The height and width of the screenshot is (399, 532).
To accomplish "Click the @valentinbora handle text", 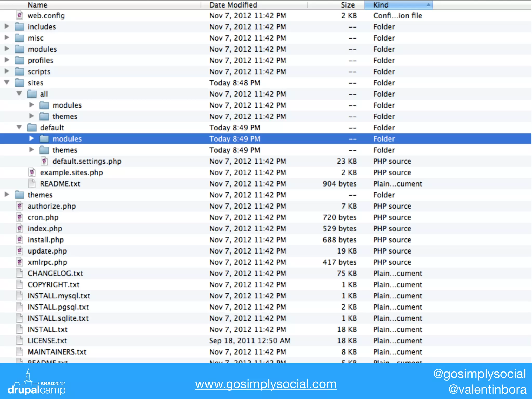I will pos(487,389).
